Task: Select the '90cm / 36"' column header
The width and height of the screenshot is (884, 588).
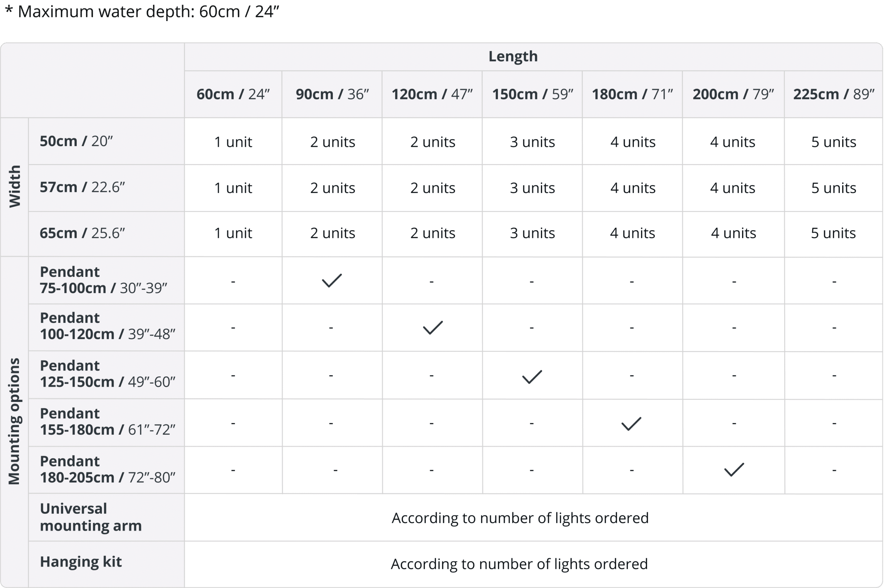Action: tap(332, 94)
